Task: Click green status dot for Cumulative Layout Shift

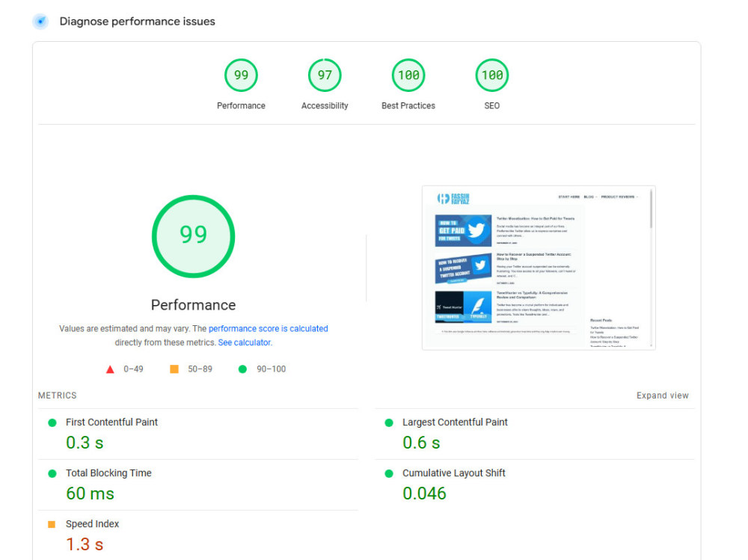Action: [x=389, y=474]
